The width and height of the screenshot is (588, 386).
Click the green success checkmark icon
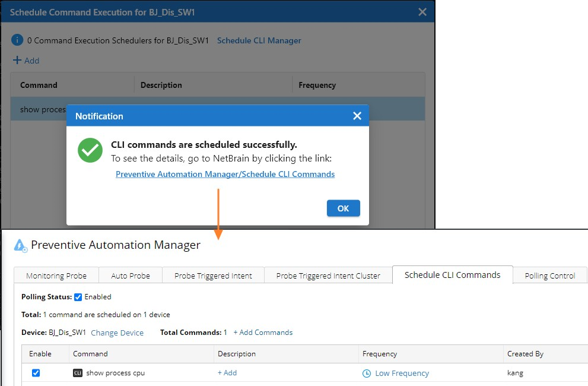90,151
